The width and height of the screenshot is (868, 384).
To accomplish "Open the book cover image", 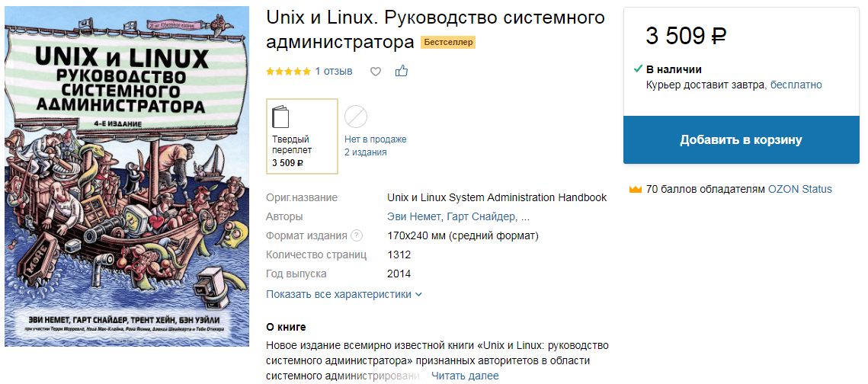I will click(x=127, y=177).
